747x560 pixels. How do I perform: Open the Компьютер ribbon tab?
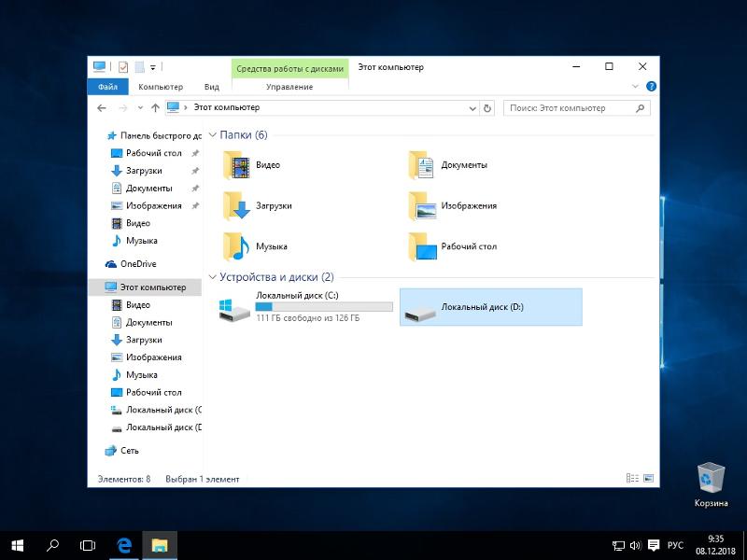pos(161,87)
